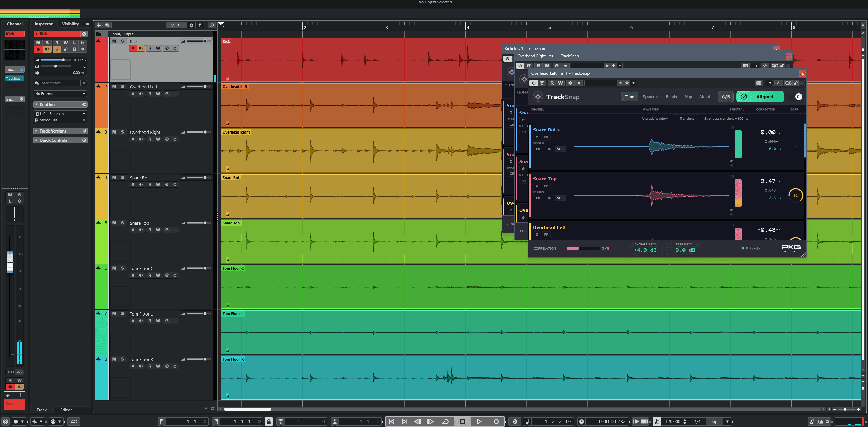Open the Left - Stereo In input routing dropdown
This screenshot has width=868, height=427.
coord(60,114)
